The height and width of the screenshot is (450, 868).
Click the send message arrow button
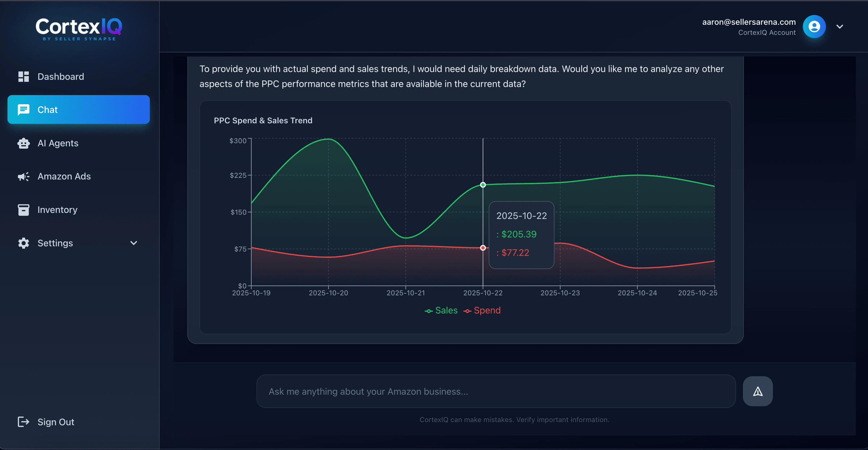point(758,391)
